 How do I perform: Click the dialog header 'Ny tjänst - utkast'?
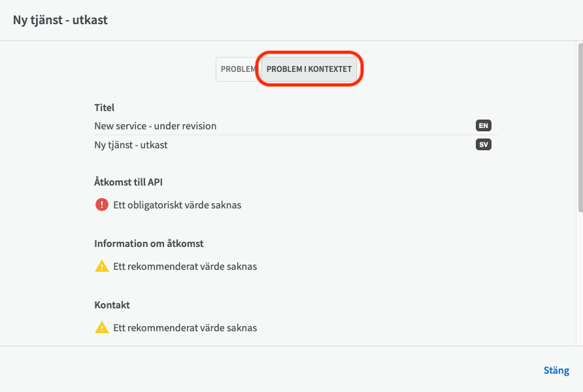(60, 20)
